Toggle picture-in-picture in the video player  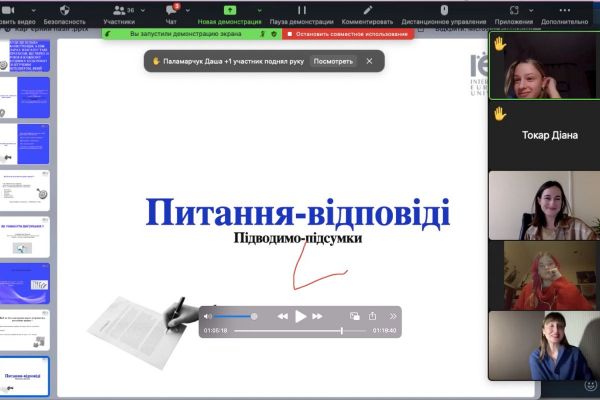point(352,316)
